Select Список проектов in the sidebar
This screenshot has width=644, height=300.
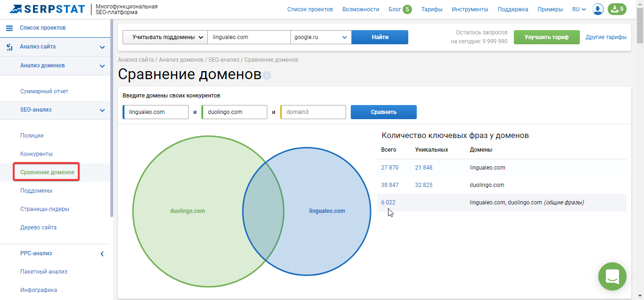[x=43, y=28]
